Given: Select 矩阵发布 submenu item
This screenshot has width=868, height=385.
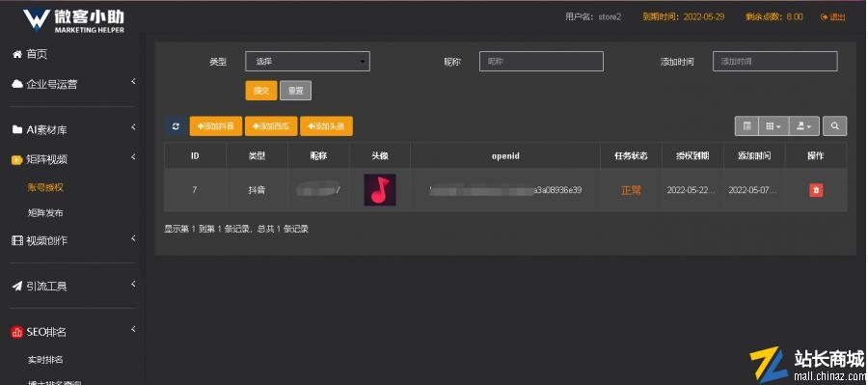Looking at the screenshot, I should [x=45, y=212].
